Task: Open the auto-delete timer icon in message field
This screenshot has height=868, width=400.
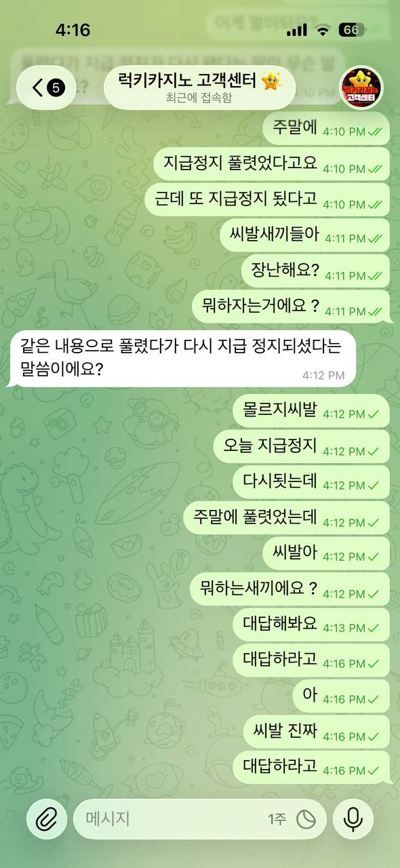Action: click(x=306, y=819)
